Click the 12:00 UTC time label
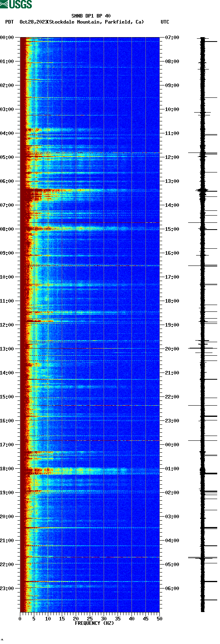 click(172, 157)
